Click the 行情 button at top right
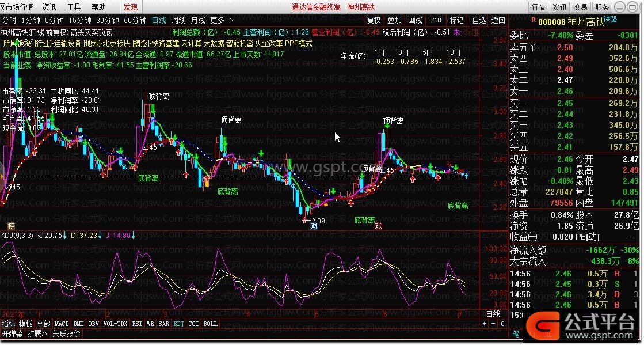The height and width of the screenshot is (345, 644). click(538, 7)
